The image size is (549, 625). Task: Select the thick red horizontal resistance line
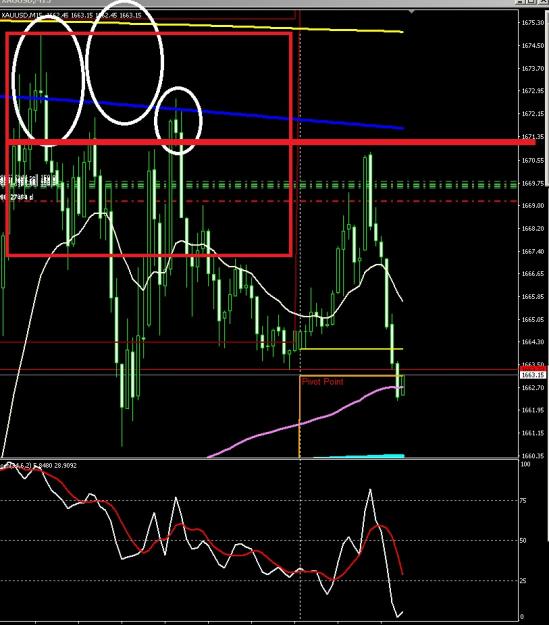pos(271,142)
